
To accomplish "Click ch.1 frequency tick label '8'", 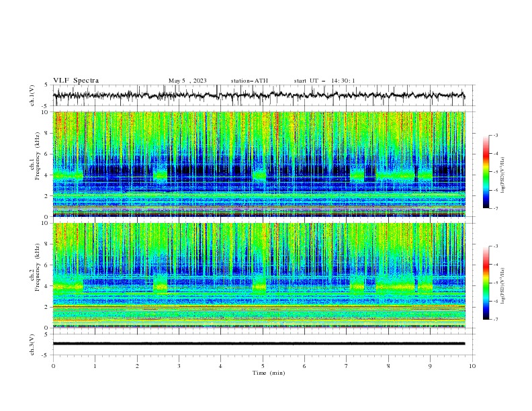I will 47,133.
